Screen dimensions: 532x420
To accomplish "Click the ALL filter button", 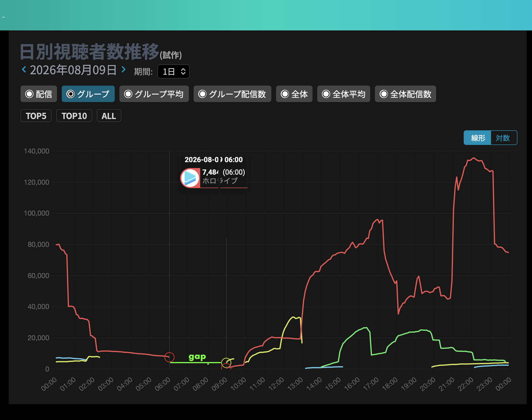I will (x=109, y=115).
